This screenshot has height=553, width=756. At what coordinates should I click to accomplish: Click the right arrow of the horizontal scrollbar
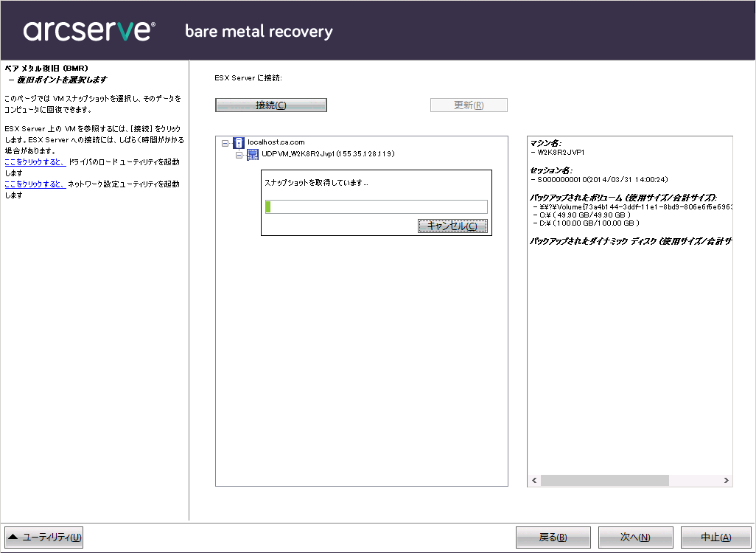coord(726,479)
